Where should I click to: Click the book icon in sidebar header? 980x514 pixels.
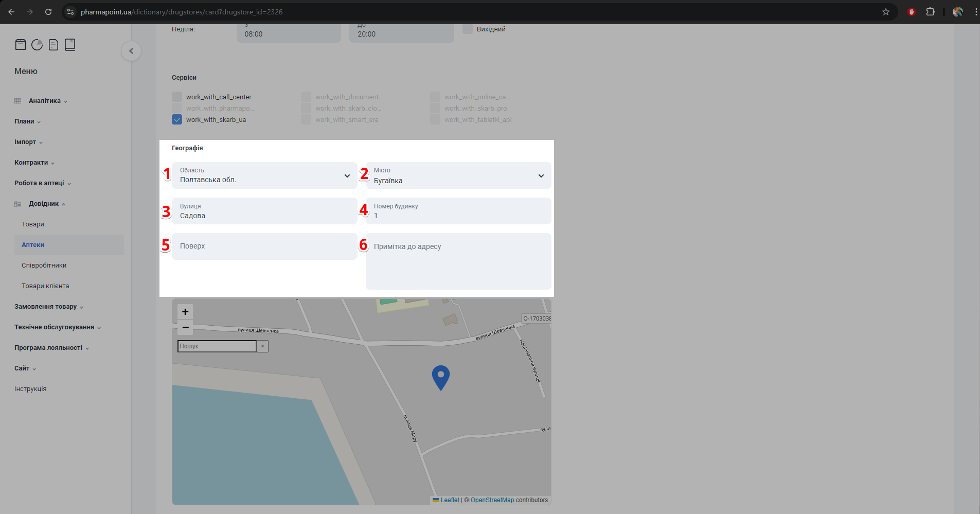click(x=70, y=45)
